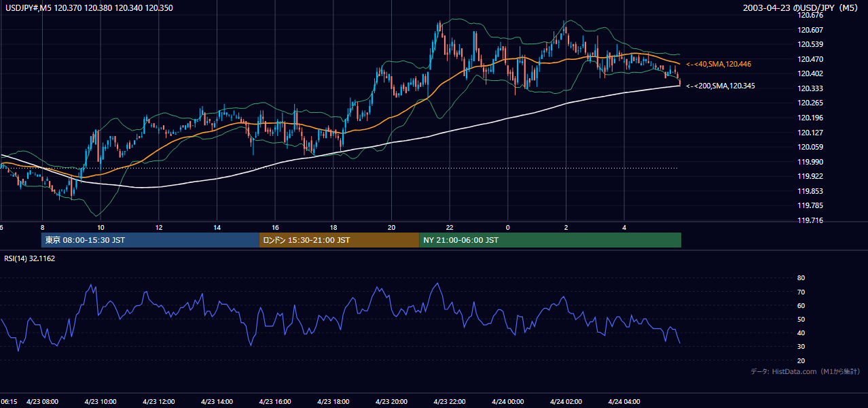Click the 200 SMA label showing 120.345
This screenshot has height=408, width=868.
[x=720, y=86]
